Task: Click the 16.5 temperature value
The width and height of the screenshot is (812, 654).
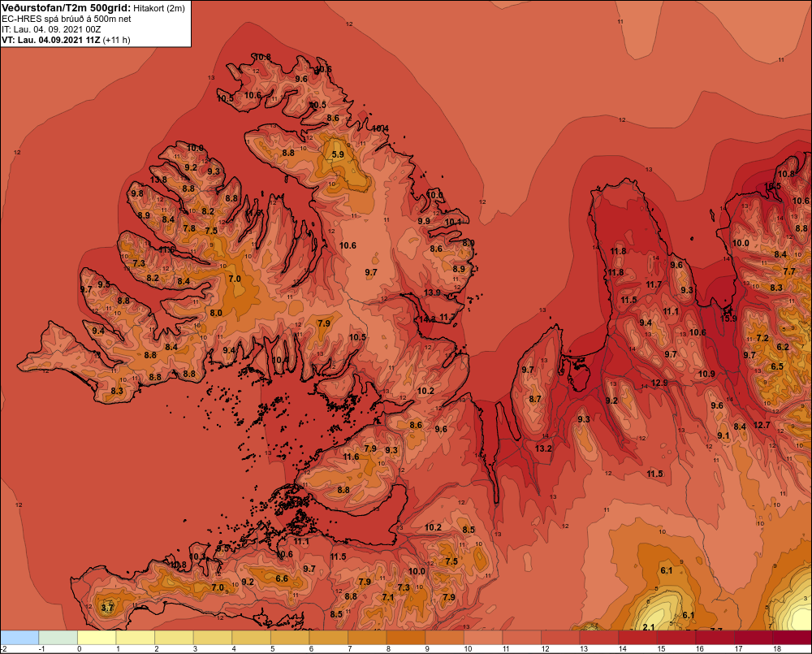Action: point(772,187)
